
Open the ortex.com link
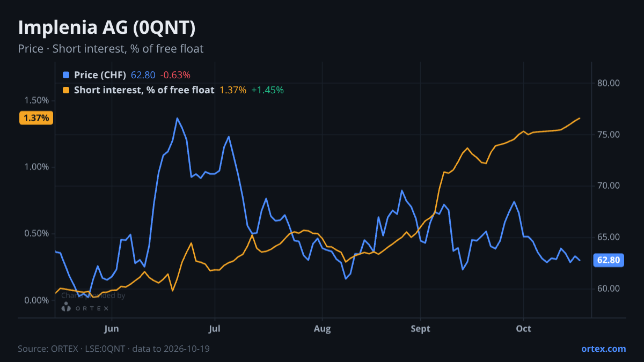pyautogui.click(x=604, y=349)
